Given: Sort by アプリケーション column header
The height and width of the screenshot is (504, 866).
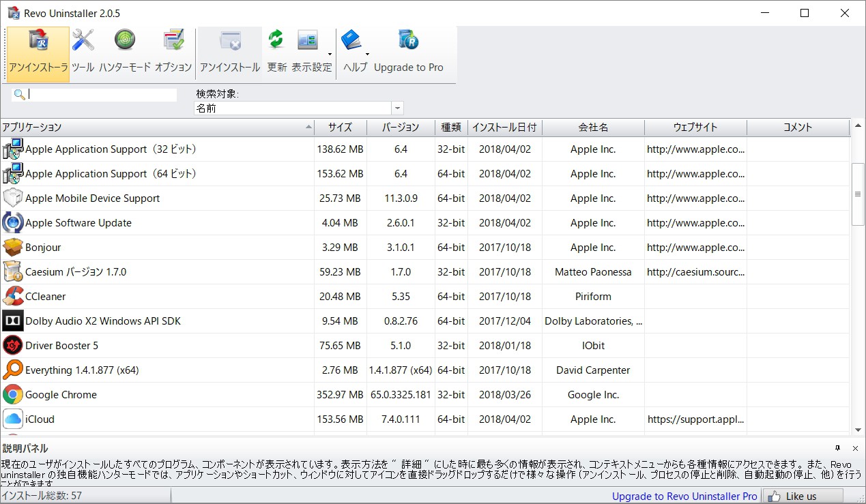Looking at the screenshot, I should pos(157,128).
